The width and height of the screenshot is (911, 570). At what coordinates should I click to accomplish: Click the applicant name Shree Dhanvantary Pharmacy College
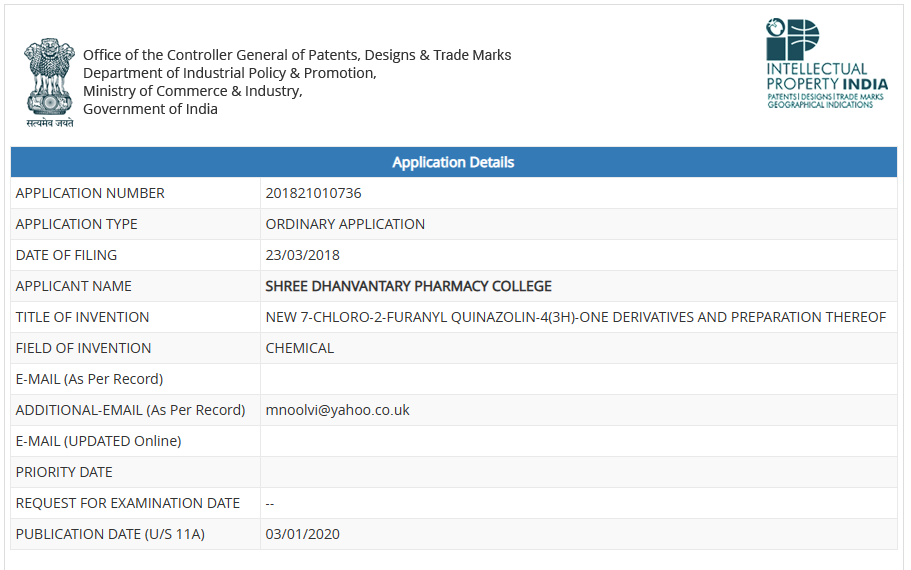tap(408, 286)
